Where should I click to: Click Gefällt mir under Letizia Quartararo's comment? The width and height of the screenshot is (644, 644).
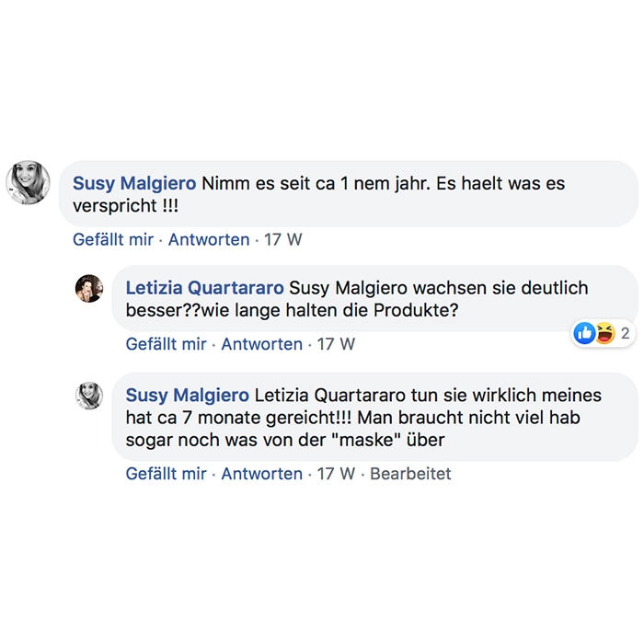(x=166, y=344)
